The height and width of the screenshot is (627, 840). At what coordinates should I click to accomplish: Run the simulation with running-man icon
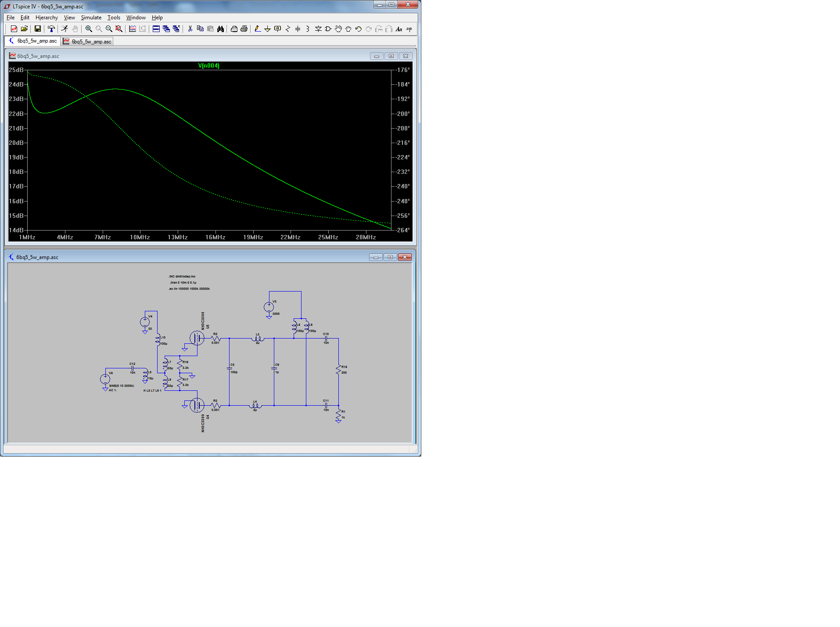pos(65,29)
